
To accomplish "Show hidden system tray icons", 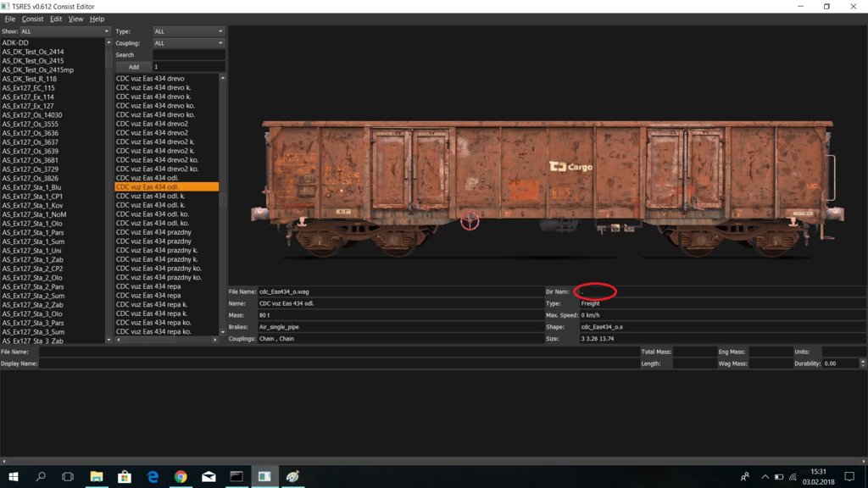I will [765, 477].
